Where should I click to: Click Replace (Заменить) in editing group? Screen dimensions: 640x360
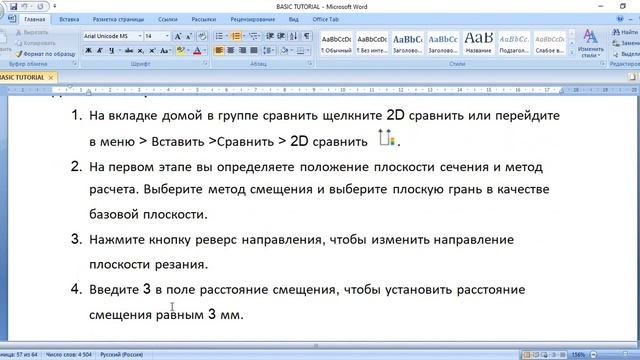pos(626,43)
